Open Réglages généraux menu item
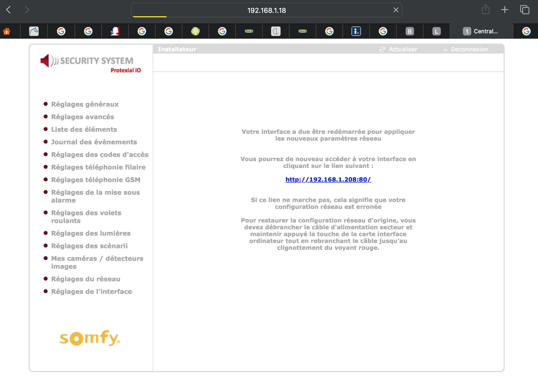Viewport: 538px width, 392px height. pos(85,104)
